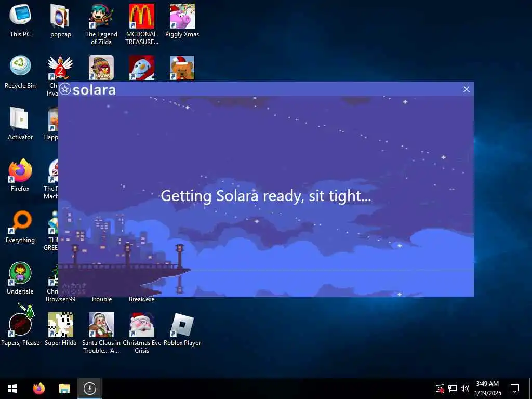This screenshot has height=399, width=532.
Task: Open the volume control tray icon
Action: 465,389
